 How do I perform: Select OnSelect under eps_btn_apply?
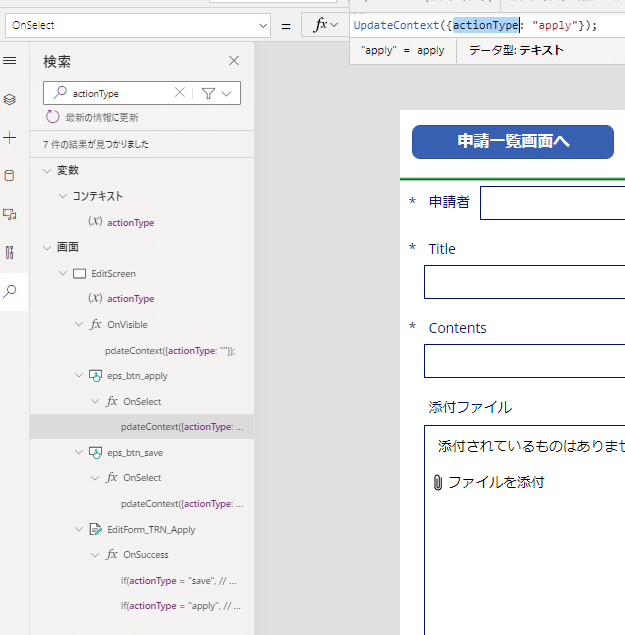click(142, 402)
